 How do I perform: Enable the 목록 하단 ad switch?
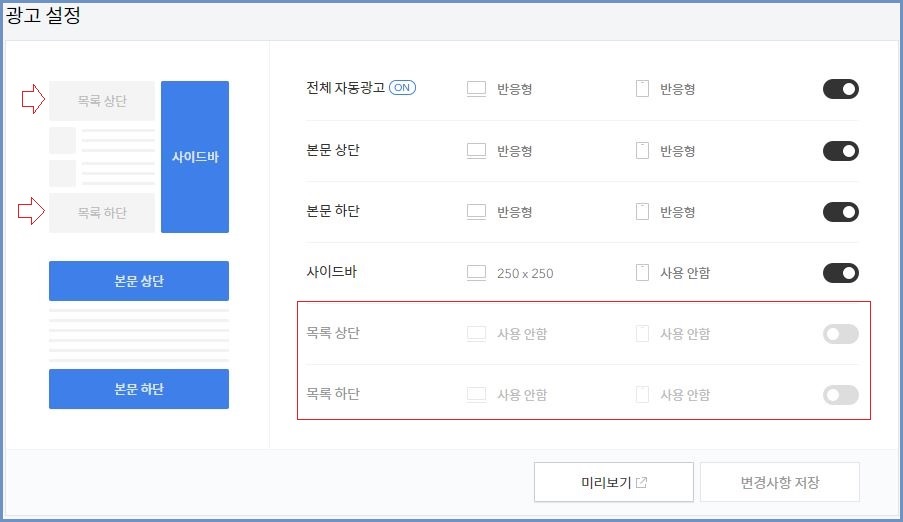(840, 395)
